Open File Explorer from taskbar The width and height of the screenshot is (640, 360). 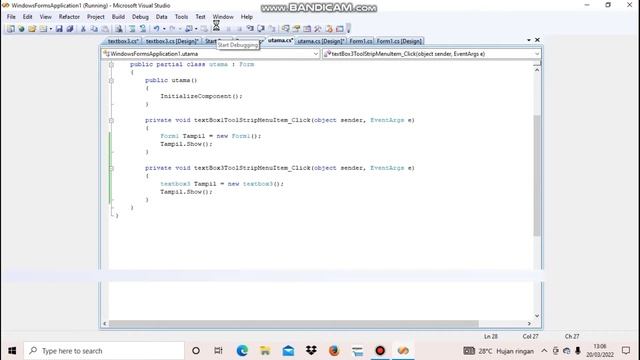pos(265,351)
